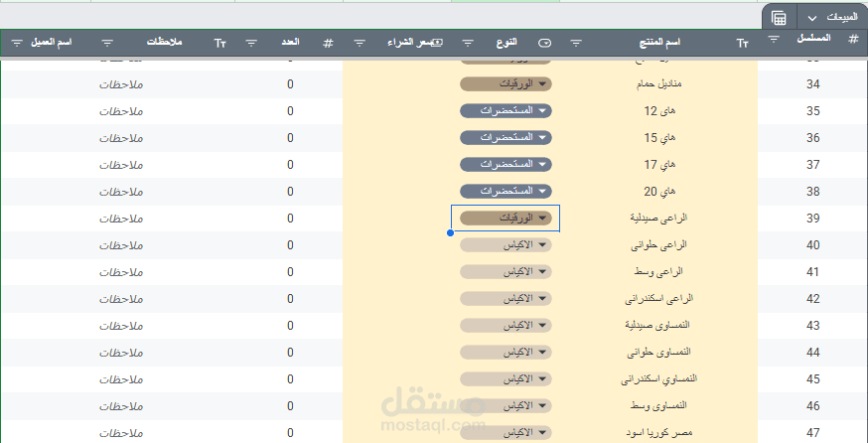The height and width of the screenshot is (443, 868).
Task: Click number type icon of العدد column
Action: 329,43
